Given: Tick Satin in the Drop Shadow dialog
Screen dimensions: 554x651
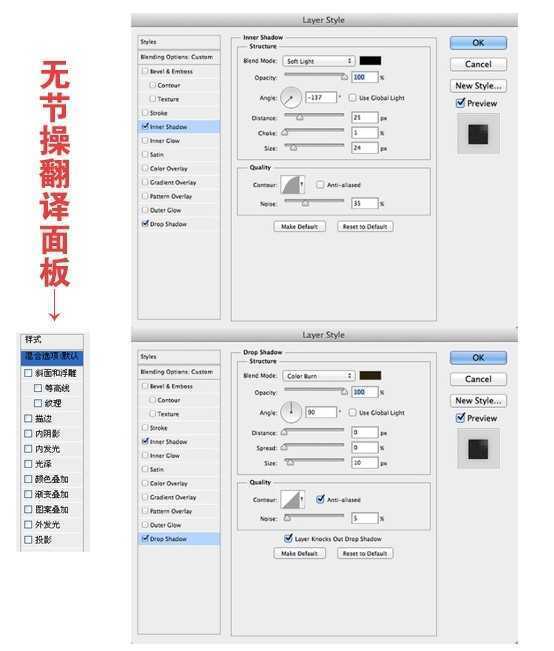Looking at the screenshot, I should point(145,469).
